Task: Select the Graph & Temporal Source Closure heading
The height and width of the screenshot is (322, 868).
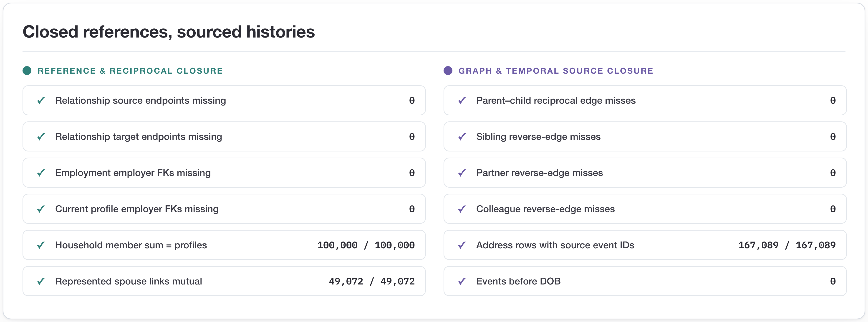Action: coord(556,71)
